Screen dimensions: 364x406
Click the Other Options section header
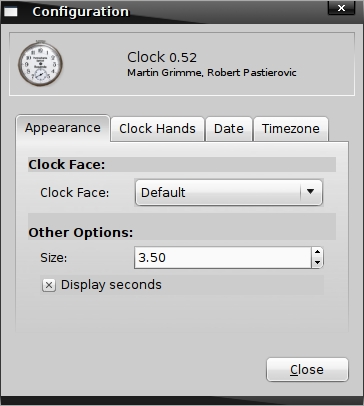point(81,233)
